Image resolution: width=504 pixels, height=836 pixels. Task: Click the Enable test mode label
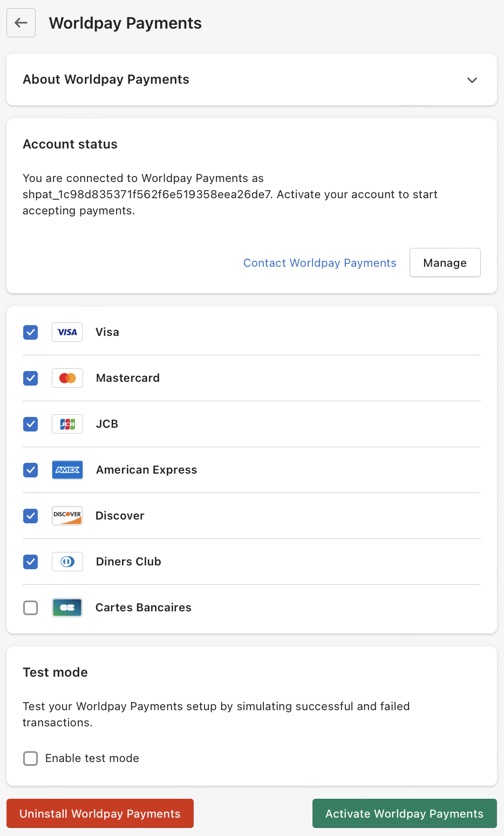[92, 758]
